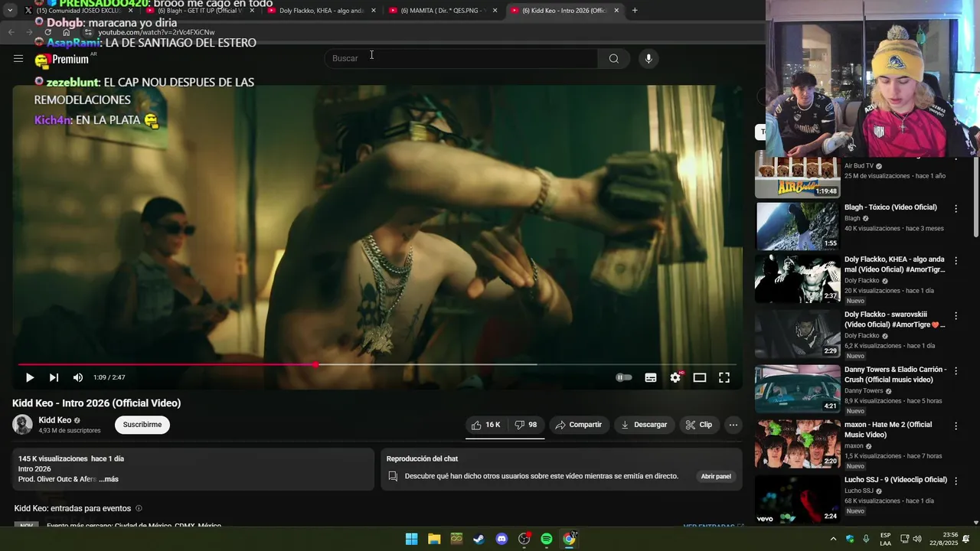Open more actions menu beside Clip
Image resolution: width=980 pixels, height=551 pixels.
point(733,425)
